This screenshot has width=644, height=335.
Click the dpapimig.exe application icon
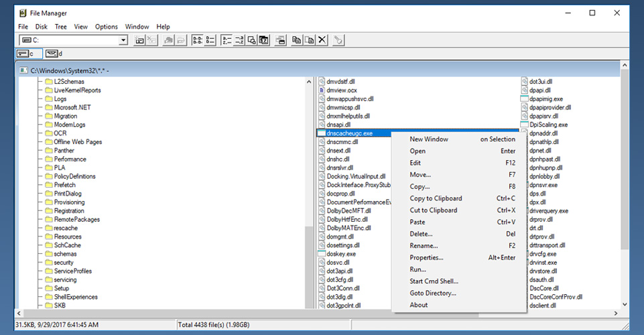[x=524, y=99]
